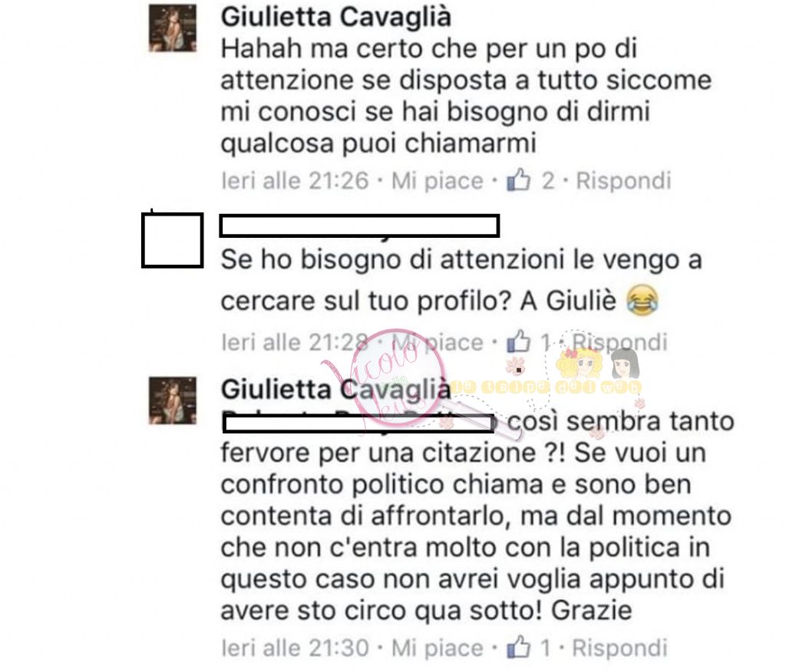Click 'Rispondi' under the 21:28 comment

click(619, 342)
